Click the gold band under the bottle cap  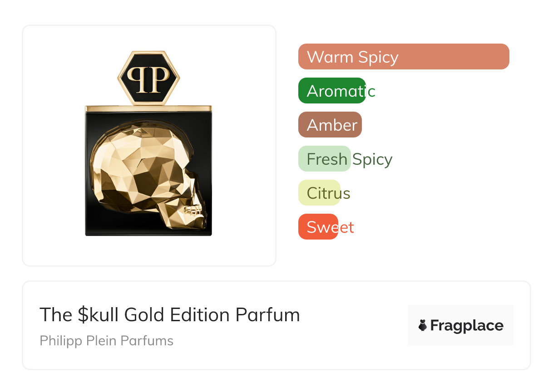pos(148,109)
